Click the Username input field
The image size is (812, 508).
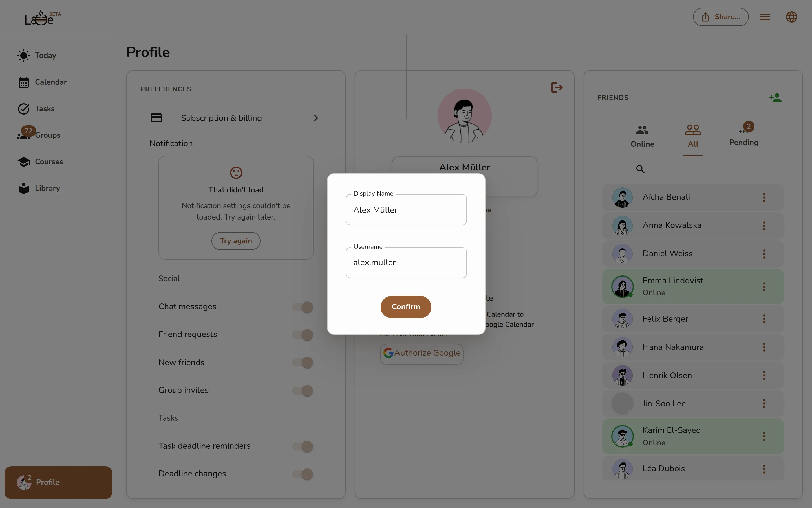(406, 263)
